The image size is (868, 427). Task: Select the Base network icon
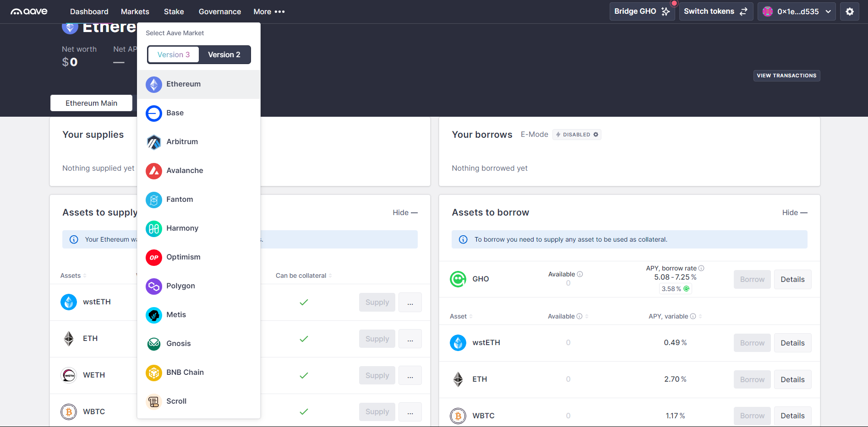[x=153, y=113]
